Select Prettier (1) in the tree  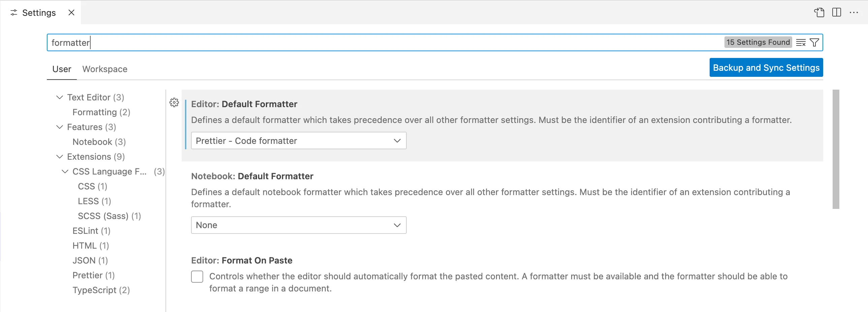coord(94,275)
